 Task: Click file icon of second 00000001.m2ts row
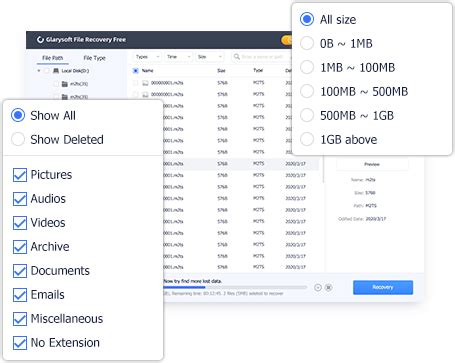145,95
